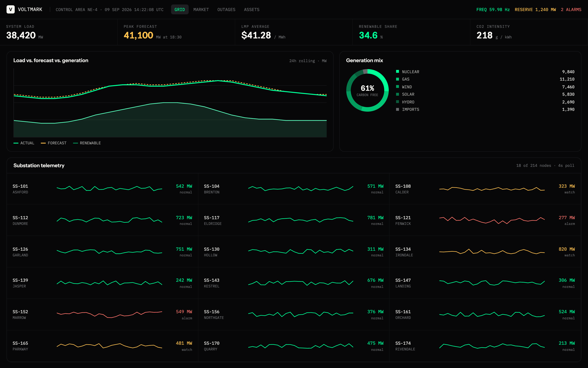Toggle the RENEWABLE series legend
Screen dimensions: 588x368
click(87, 143)
